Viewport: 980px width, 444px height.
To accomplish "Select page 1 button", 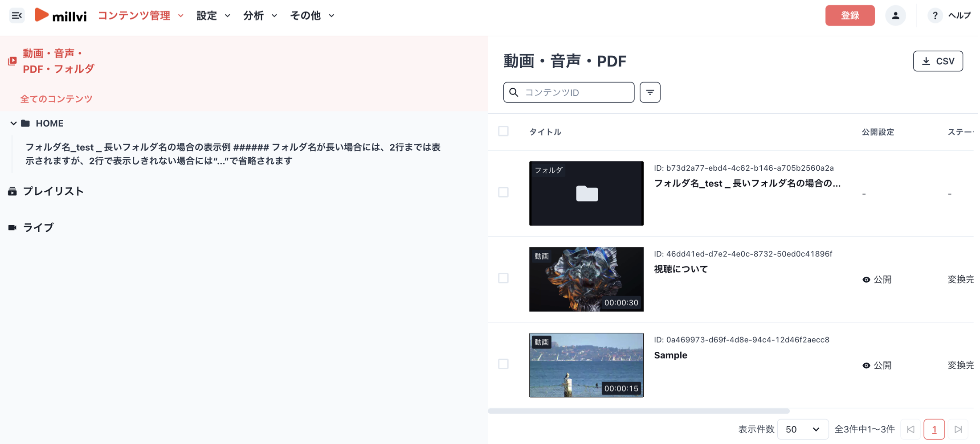I will (934, 429).
